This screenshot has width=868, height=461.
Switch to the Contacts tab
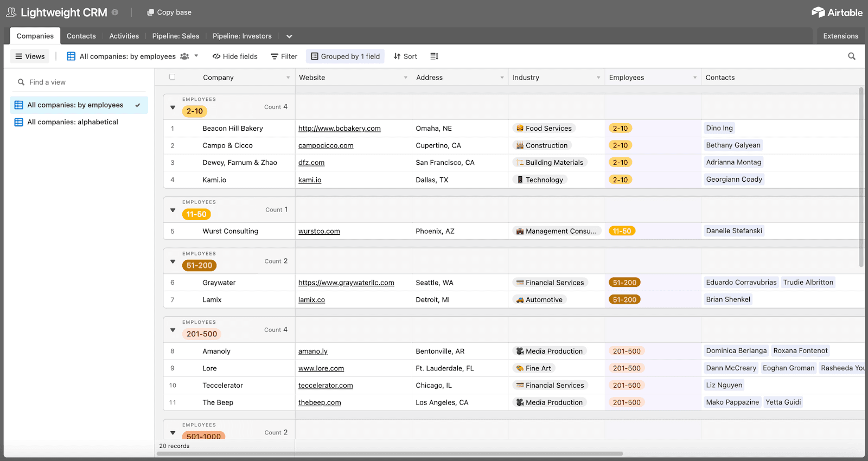81,36
